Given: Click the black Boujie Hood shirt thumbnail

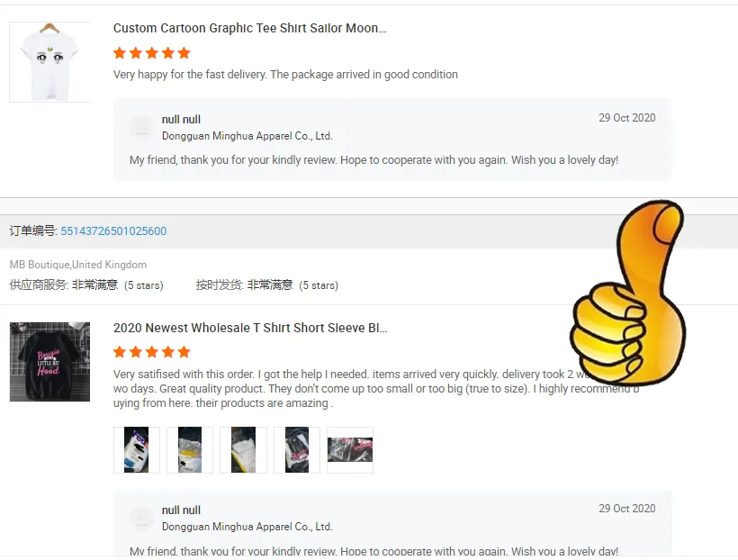Looking at the screenshot, I should (x=49, y=362).
